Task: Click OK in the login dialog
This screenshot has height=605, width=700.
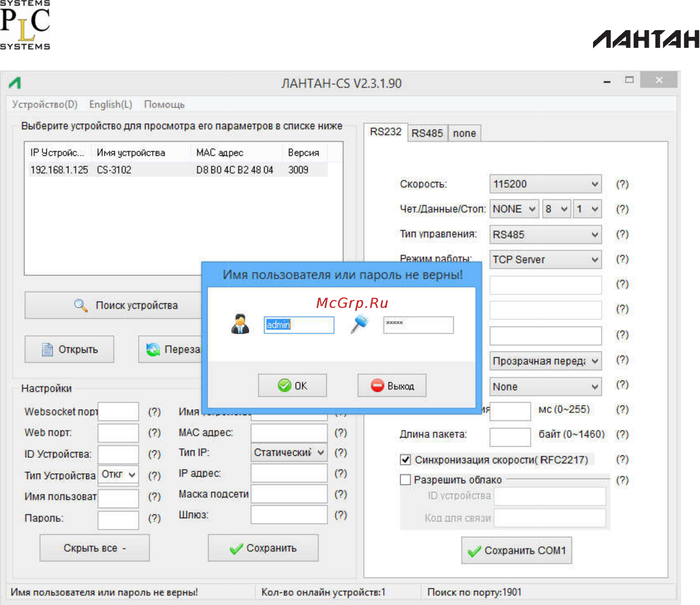Action: (x=293, y=385)
